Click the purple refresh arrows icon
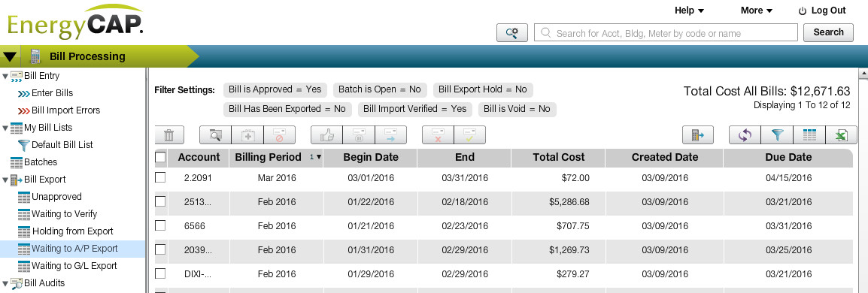868x293 pixels. [x=745, y=135]
